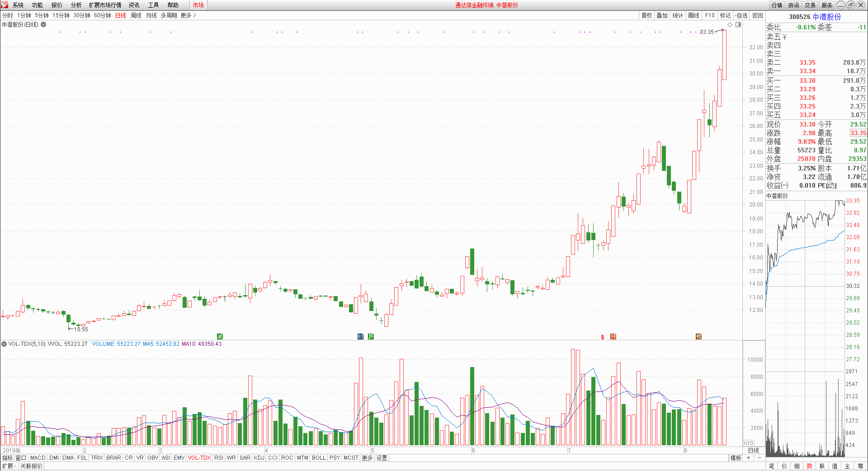Click the orange 预 event marker
This screenshot has width=868, height=471.
[613, 336]
